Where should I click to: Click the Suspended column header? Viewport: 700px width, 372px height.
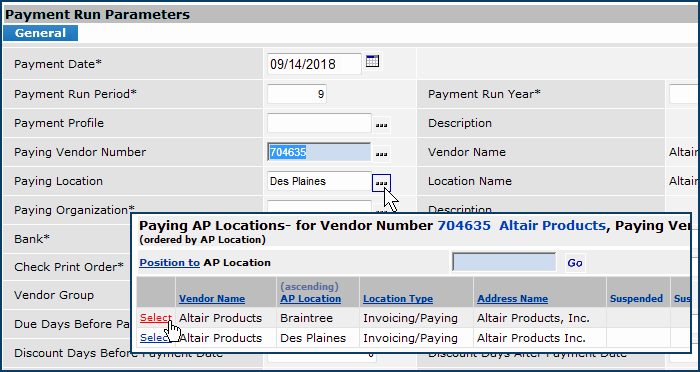pyautogui.click(x=636, y=299)
